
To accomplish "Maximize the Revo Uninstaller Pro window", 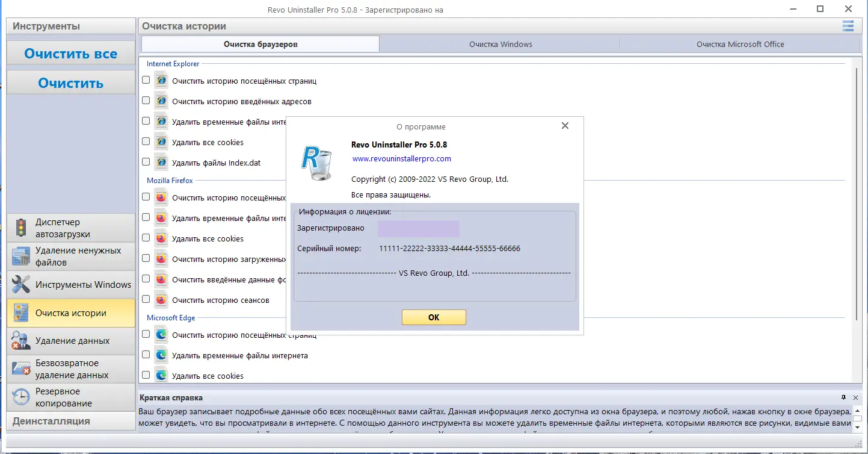I will point(820,9).
